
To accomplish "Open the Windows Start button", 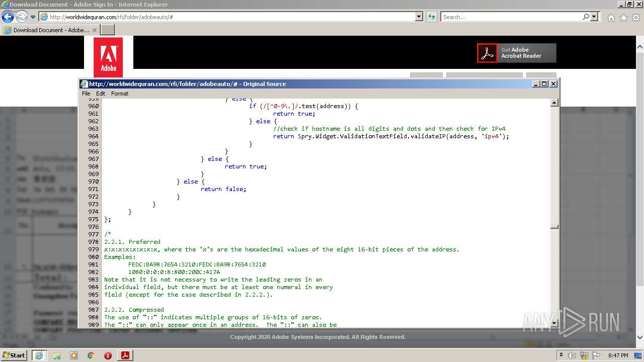I will 14,355.
